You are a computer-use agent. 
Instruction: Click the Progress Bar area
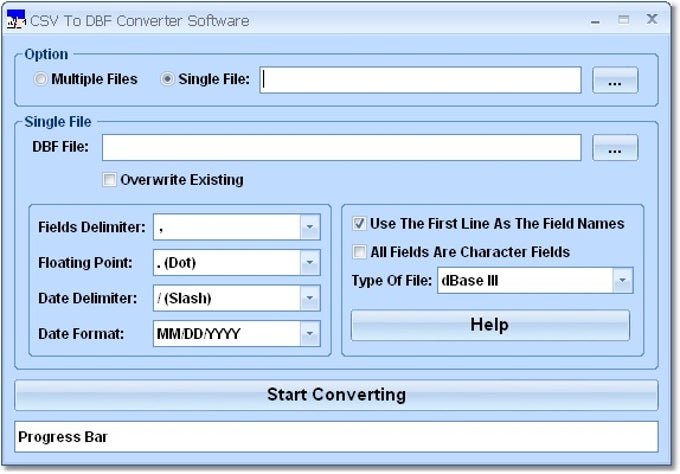pyautogui.click(x=336, y=437)
